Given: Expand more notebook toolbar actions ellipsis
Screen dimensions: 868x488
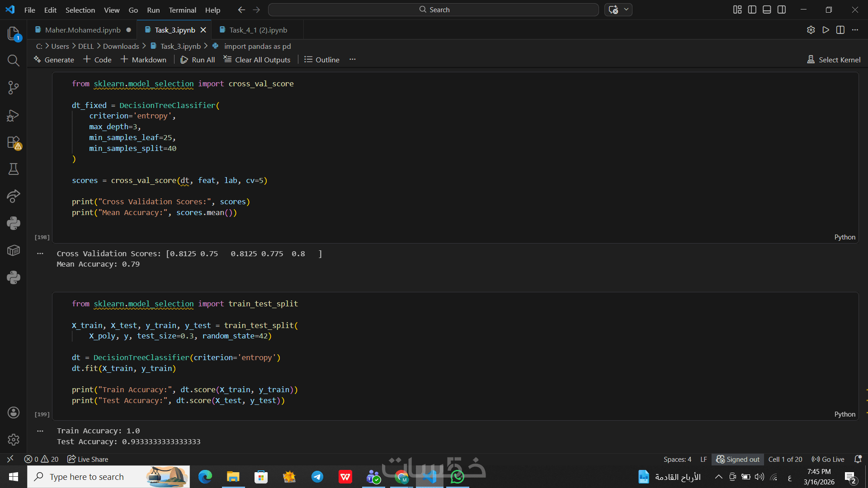Looking at the screenshot, I should tap(353, 60).
